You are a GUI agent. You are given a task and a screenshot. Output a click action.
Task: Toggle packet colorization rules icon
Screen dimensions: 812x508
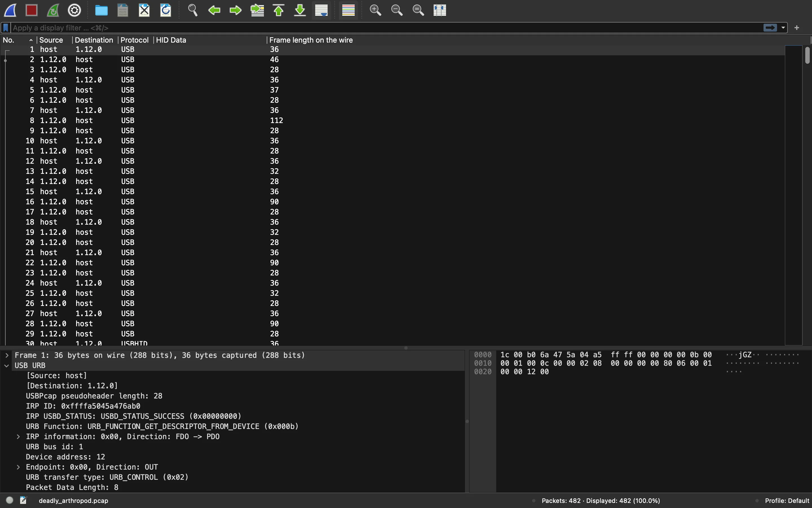tap(348, 10)
